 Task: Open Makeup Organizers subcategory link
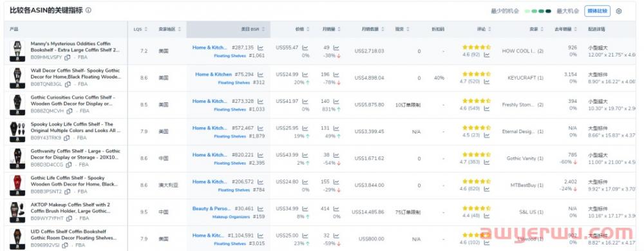coord(231,216)
